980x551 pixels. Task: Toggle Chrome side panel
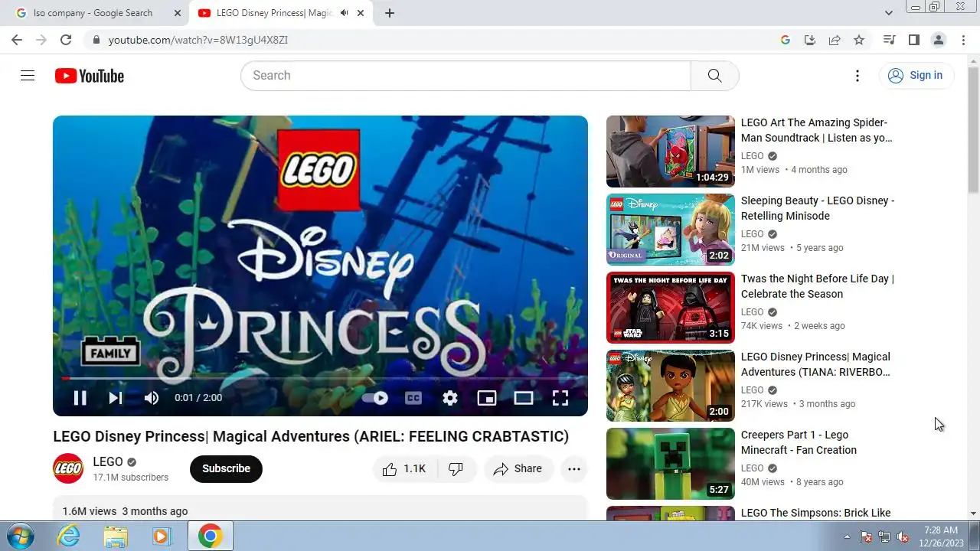click(x=914, y=40)
